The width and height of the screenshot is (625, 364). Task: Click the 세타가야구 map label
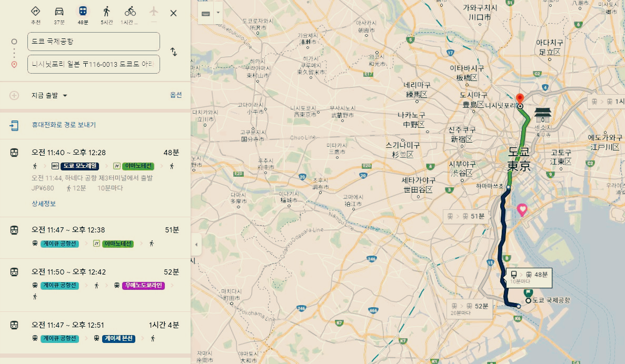click(x=418, y=185)
